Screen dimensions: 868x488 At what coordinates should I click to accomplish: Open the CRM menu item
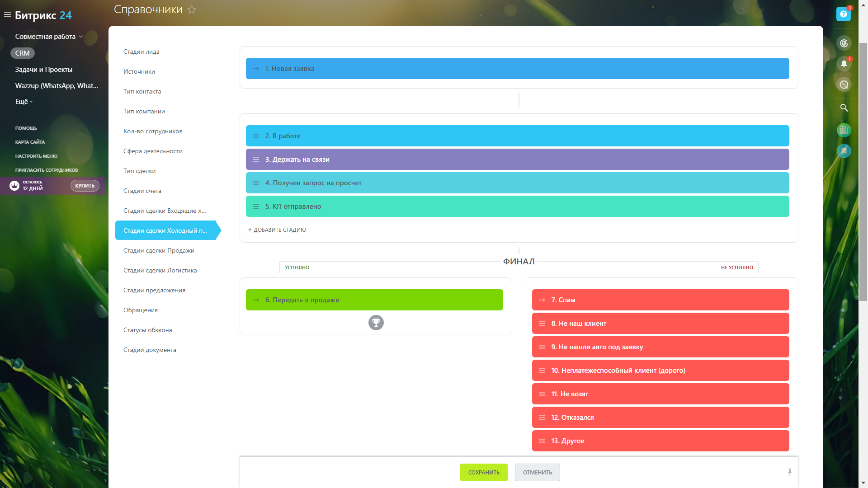pyautogui.click(x=22, y=53)
